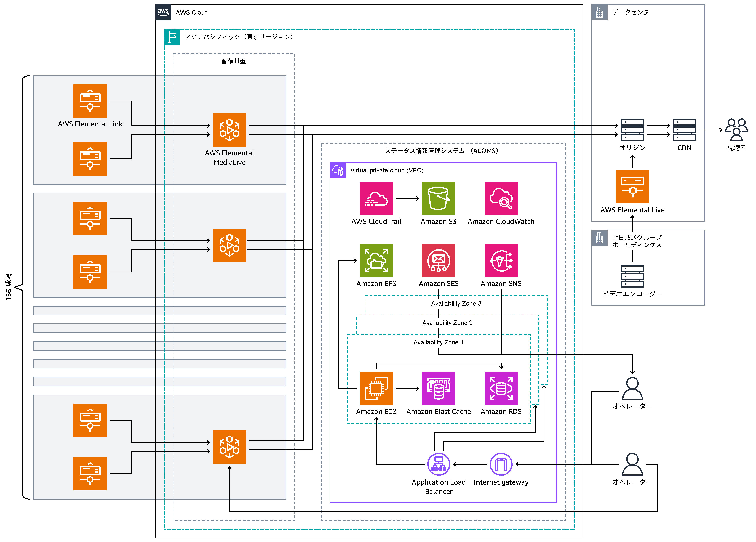Image resolution: width=756 pixels, height=542 pixels.
Task: Select the labeled AWS Elemental MediaLive icon
Action: (x=229, y=130)
